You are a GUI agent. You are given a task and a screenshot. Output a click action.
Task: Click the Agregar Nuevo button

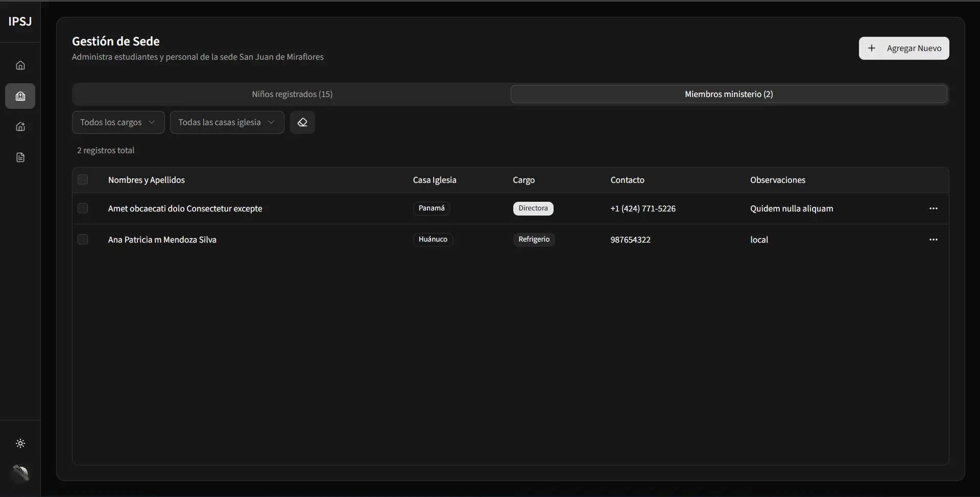click(x=903, y=49)
